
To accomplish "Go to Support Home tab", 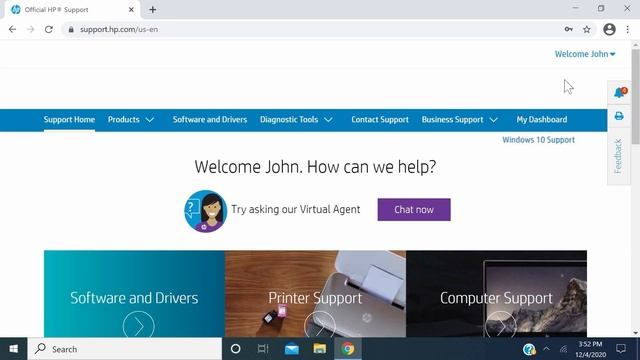I will 69,120.
